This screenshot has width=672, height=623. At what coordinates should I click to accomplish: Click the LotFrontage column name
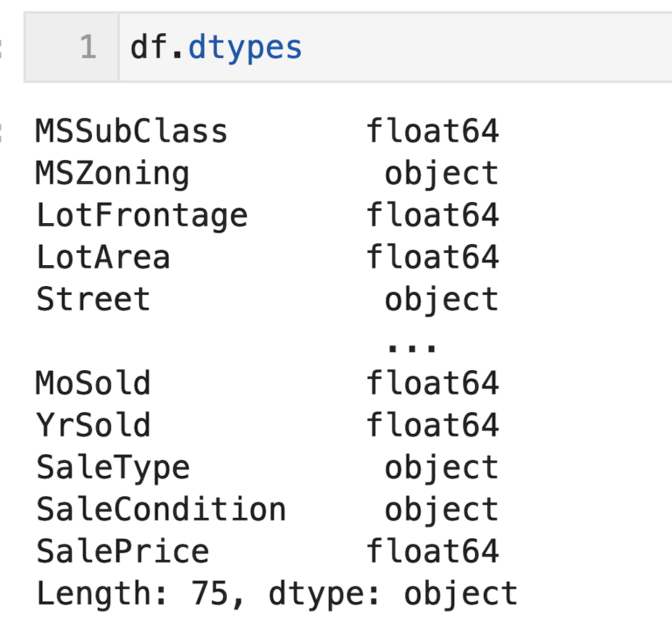click(x=141, y=215)
